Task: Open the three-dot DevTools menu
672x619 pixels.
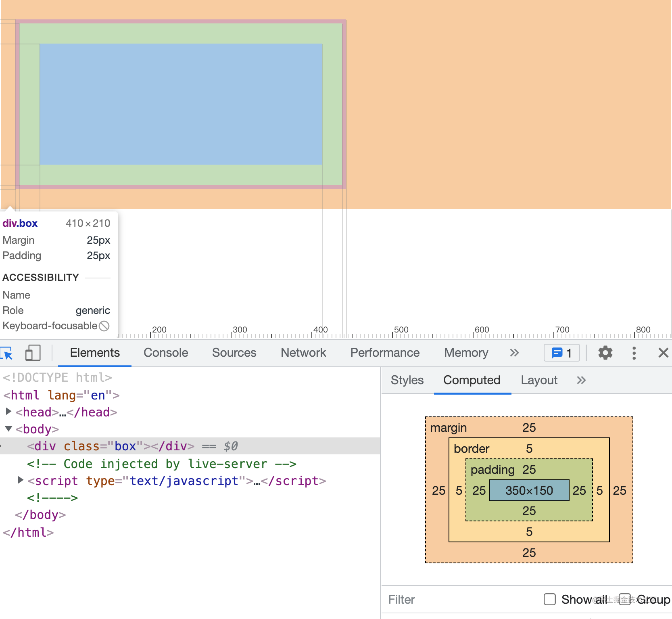Action: (x=634, y=353)
